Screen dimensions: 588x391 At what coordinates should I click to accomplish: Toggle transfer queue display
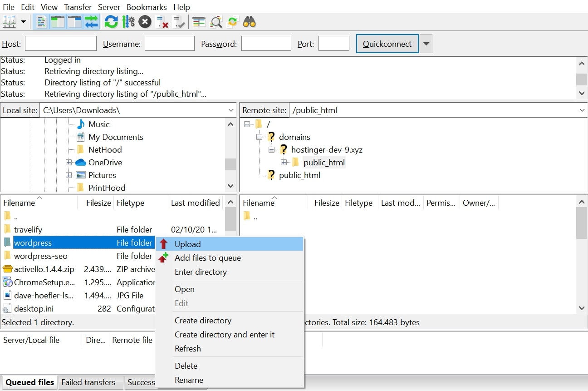tap(91, 21)
